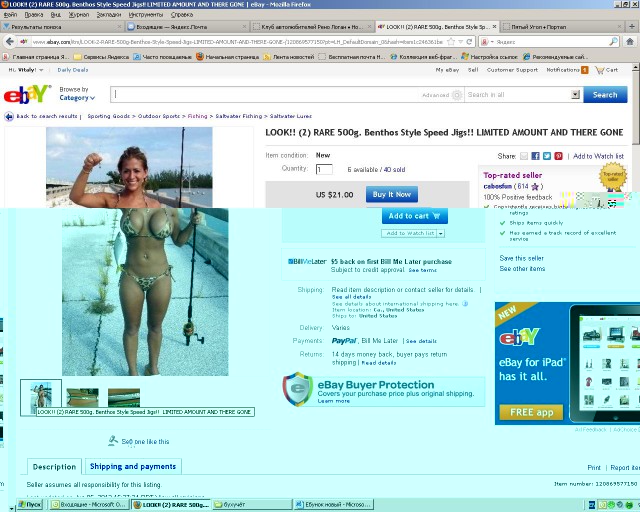Switch to the Пятый Угол Портал tab

(x=562, y=27)
